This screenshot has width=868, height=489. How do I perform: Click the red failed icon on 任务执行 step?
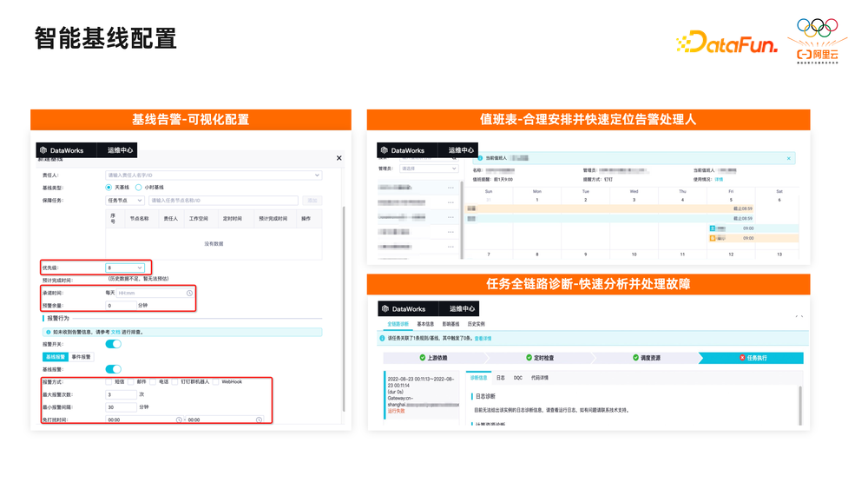pos(742,358)
